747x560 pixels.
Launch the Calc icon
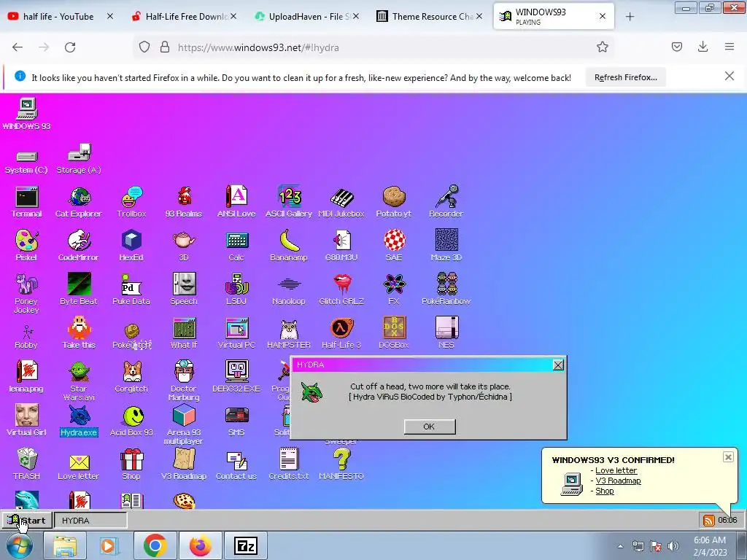tap(236, 246)
